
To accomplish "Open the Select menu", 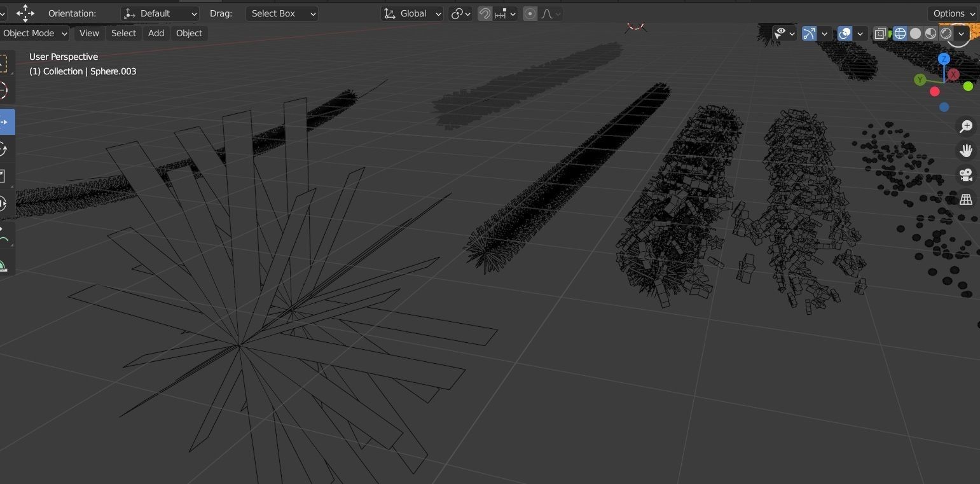I will point(123,33).
